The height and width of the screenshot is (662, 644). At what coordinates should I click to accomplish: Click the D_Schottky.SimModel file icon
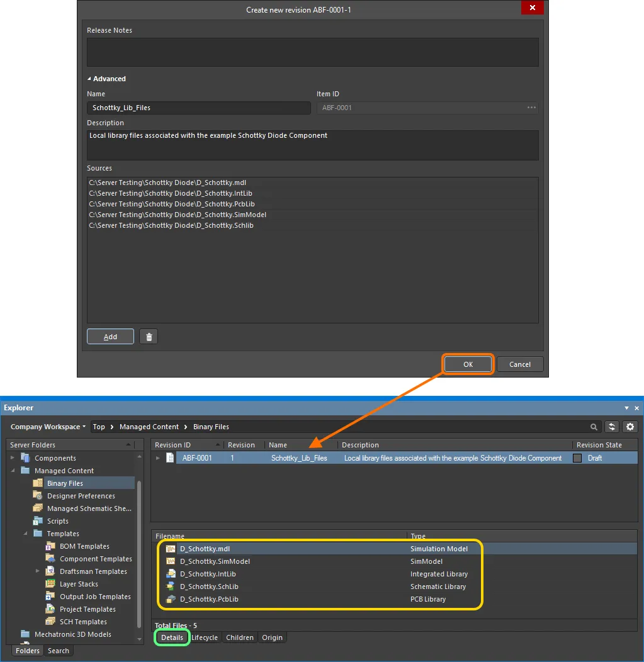[171, 561]
